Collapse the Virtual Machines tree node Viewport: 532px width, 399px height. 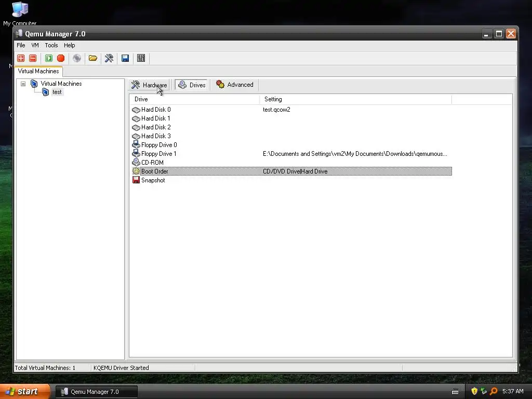pos(23,84)
